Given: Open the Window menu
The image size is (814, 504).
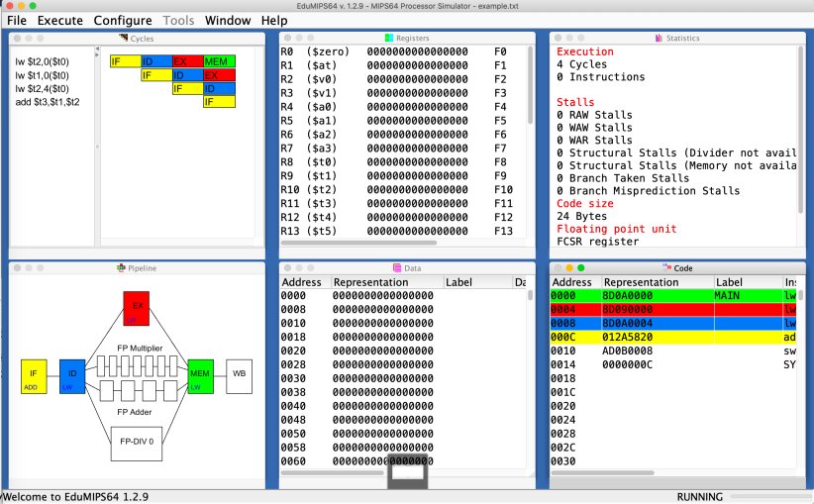Looking at the screenshot, I should click(x=228, y=20).
